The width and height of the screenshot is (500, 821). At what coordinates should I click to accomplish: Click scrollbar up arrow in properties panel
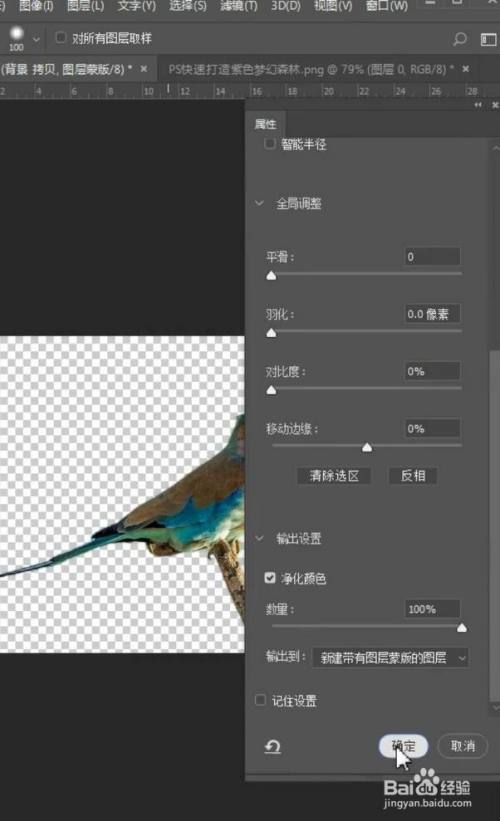(495, 148)
